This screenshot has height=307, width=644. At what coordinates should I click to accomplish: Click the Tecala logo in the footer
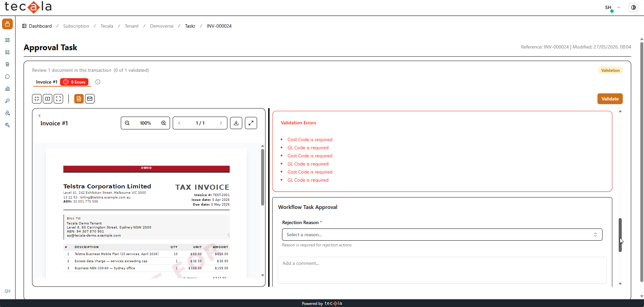tap(333, 303)
